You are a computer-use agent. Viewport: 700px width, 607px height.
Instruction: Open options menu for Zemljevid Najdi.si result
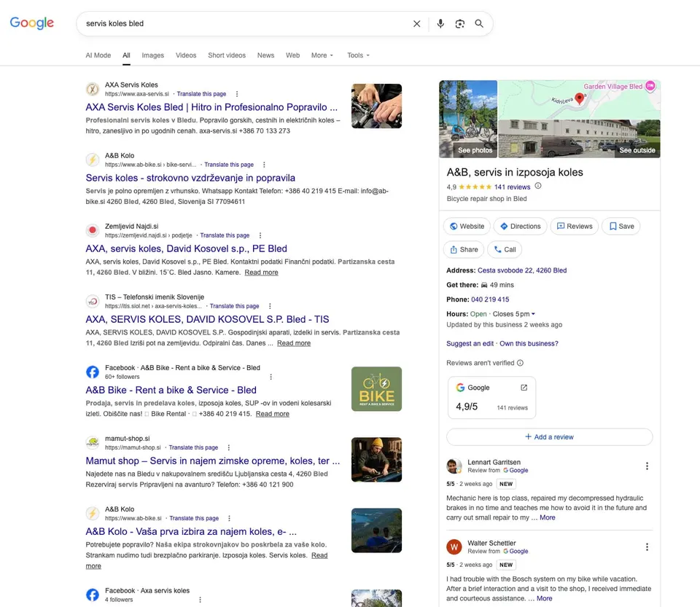260,235
